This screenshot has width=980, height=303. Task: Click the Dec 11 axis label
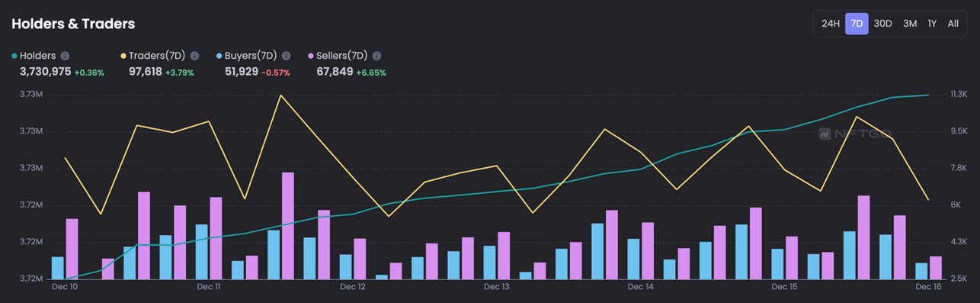tap(209, 287)
